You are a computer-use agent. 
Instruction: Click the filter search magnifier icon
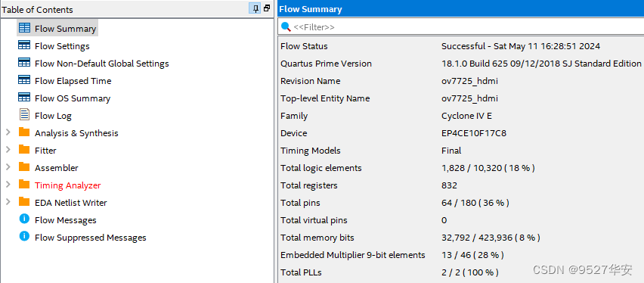(286, 26)
